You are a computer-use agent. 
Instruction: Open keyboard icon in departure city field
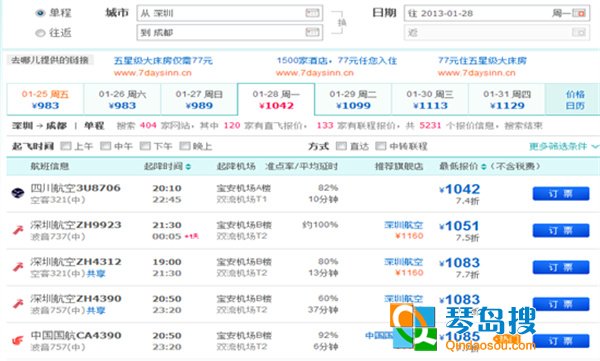tap(312, 13)
